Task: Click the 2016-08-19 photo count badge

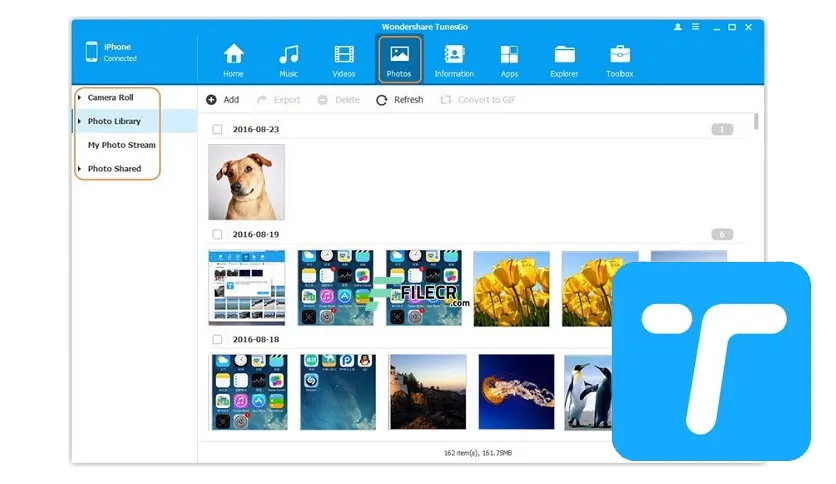Action: (722, 234)
